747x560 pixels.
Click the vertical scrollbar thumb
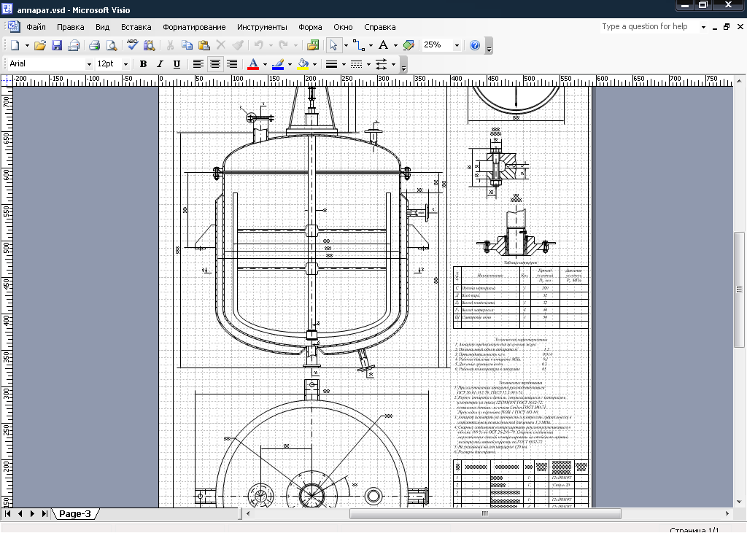pyautogui.click(x=739, y=289)
